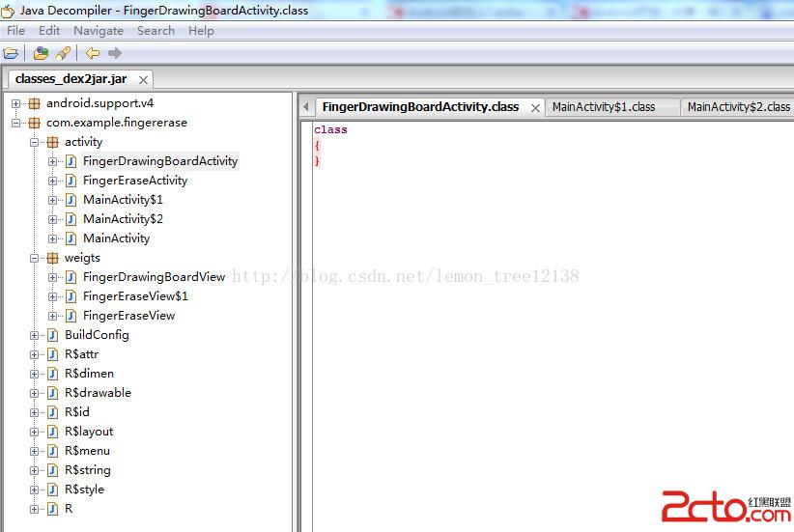Click the R$drawable class file icon
Viewport: 794px width, 532px height.
53,393
